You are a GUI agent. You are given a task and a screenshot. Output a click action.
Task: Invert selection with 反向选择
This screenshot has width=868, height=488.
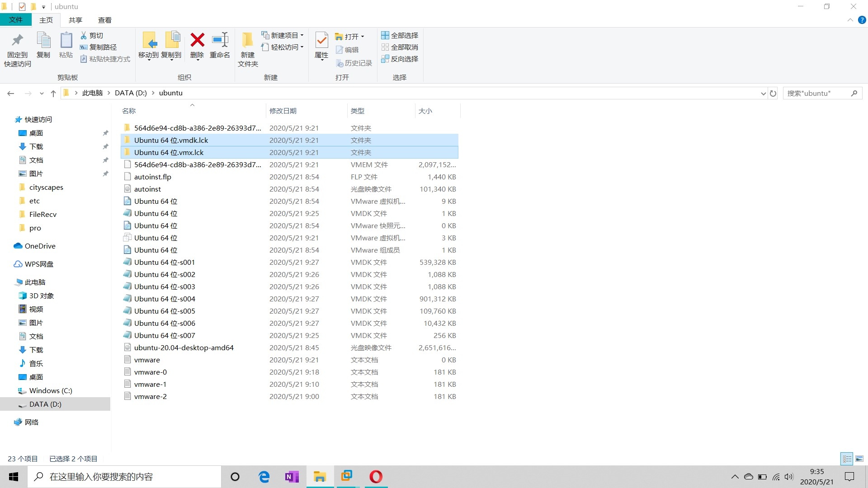coord(400,59)
